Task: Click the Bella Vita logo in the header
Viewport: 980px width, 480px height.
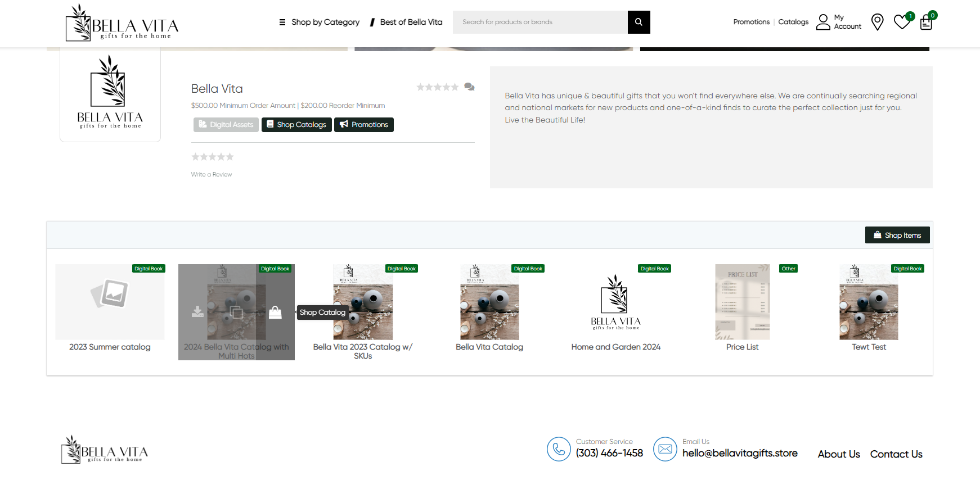Action: 122,22
